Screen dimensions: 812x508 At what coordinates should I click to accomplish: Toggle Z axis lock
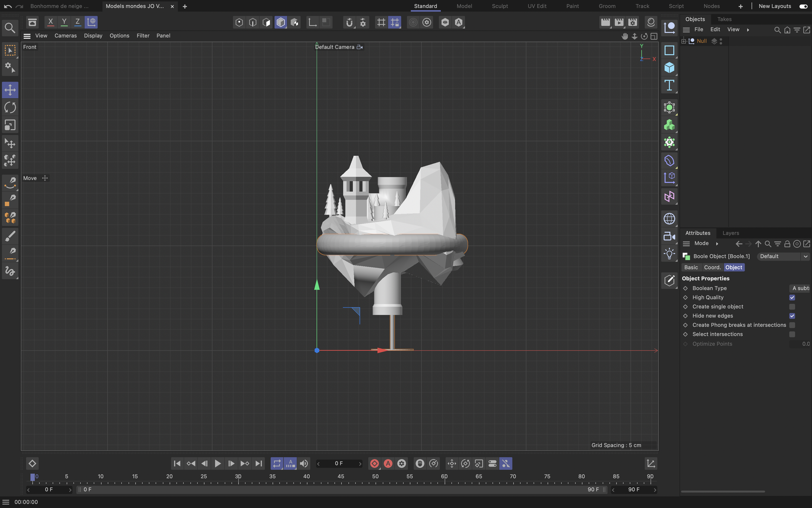(77, 22)
